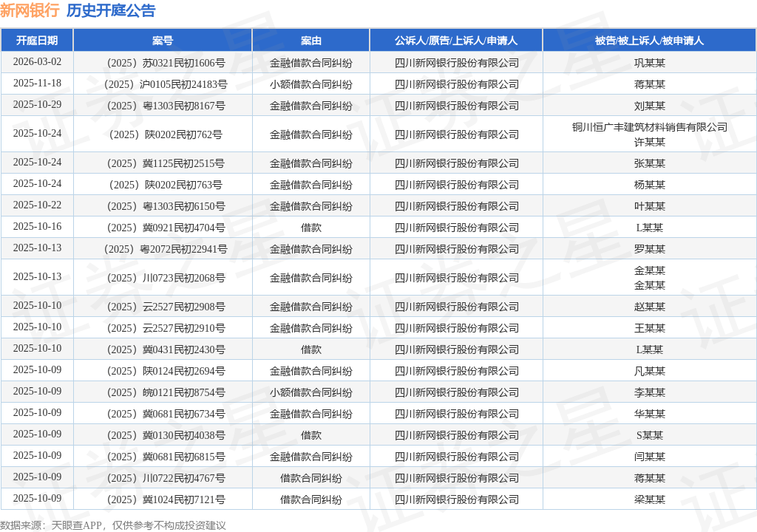Screen dimensions: 757x532
Task: Select the 被告/被上诉人/被申请人 column header
Action: point(649,41)
